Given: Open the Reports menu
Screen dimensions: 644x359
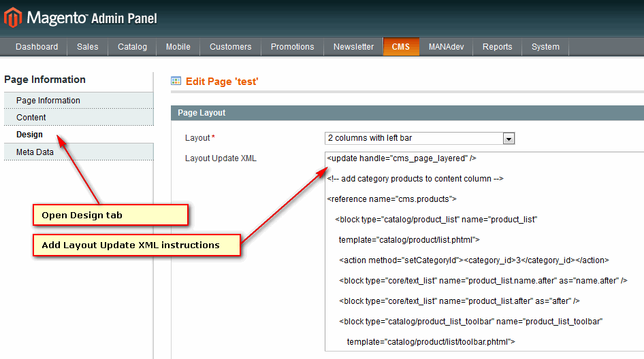Looking at the screenshot, I should (497, 47).
